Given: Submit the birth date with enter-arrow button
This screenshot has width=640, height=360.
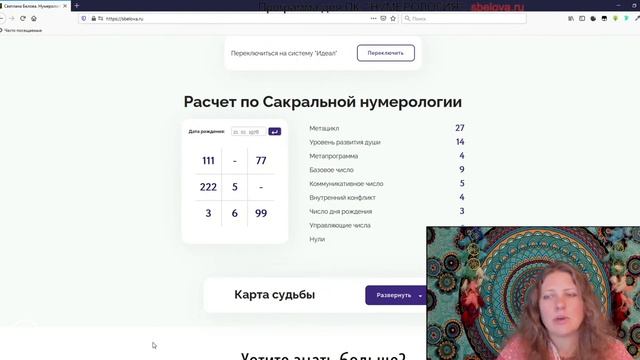Looking at the screenshot, I should click(x=275, y=131).
